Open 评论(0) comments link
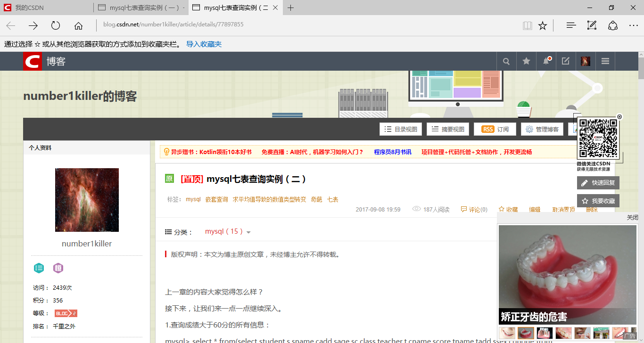644x343 pixels. click(x=474, y=209)
